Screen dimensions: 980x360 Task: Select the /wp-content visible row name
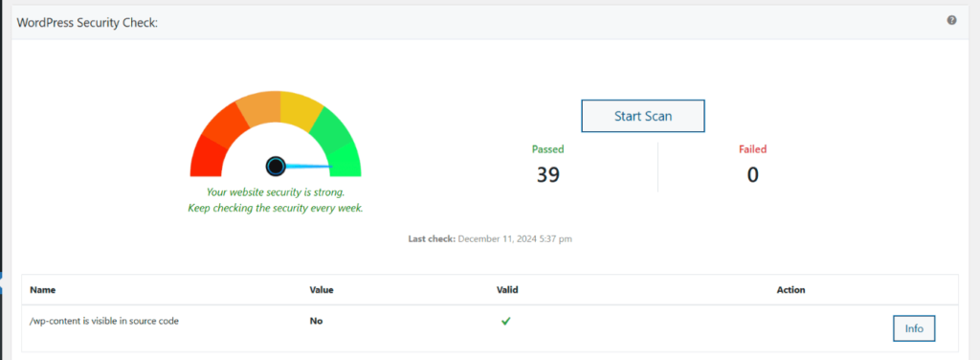click(x=103, y=322)
